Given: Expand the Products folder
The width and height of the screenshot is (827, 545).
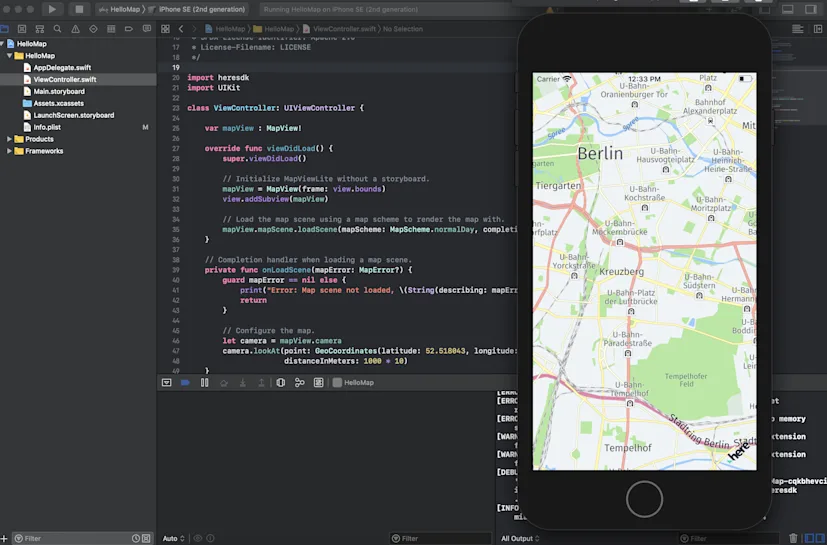Looking at the screenshot, I should coord(9,139).
